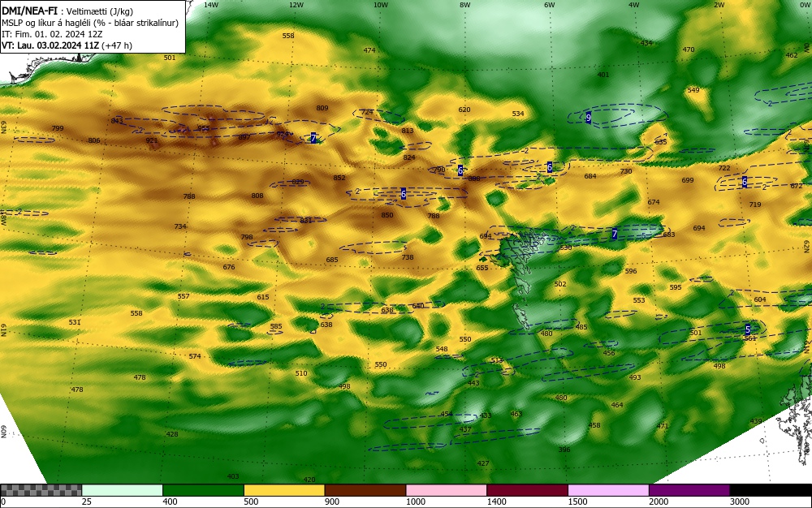The height and width of the screenshot is (508, 812).
Task: Click the CAPE value 921
Action: click(x=152, y=140)
